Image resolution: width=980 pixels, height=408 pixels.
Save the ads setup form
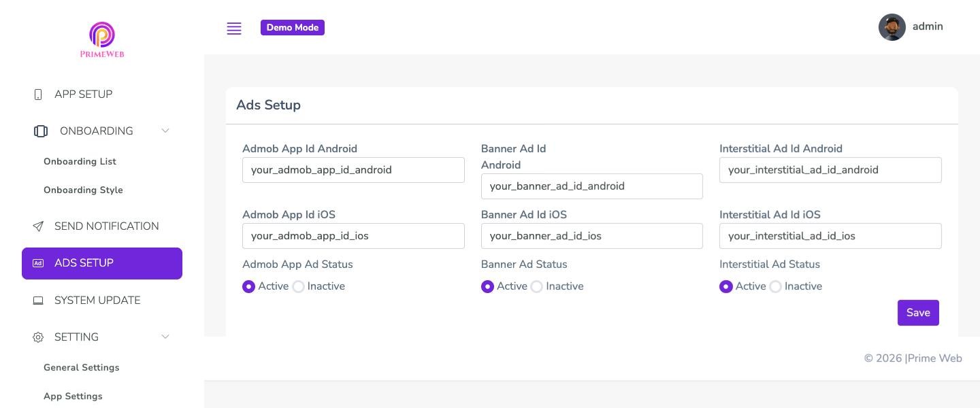coord(918,313)
